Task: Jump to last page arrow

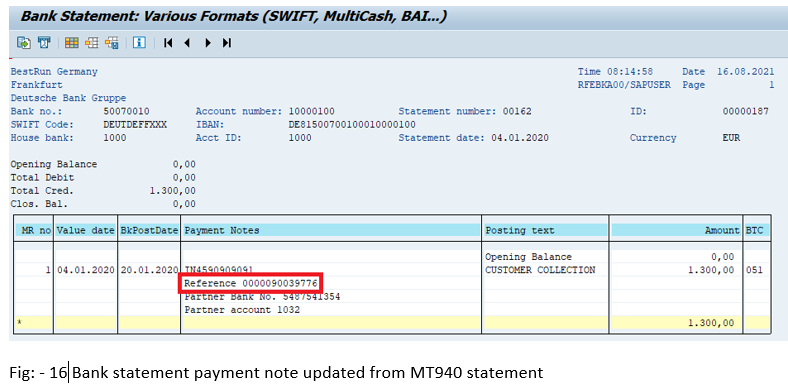Action: click(x=227, y=43)
